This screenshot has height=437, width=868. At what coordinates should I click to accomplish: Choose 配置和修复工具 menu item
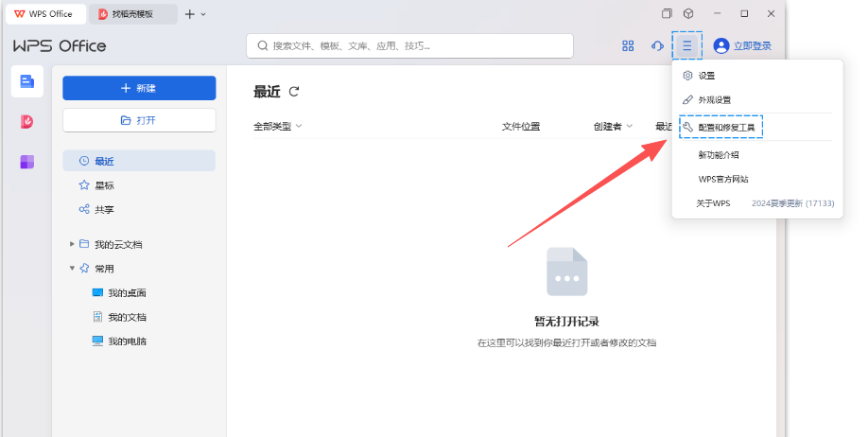[x=721, y=128]
